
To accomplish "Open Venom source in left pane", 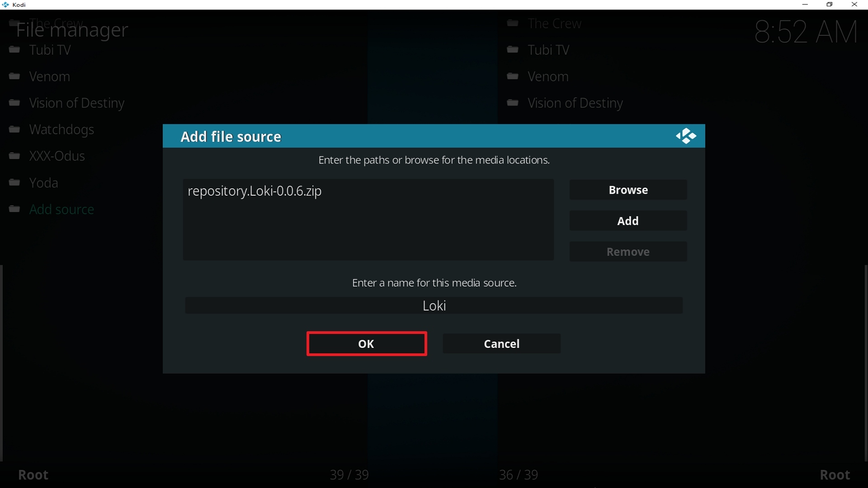I will click(50, 76).
